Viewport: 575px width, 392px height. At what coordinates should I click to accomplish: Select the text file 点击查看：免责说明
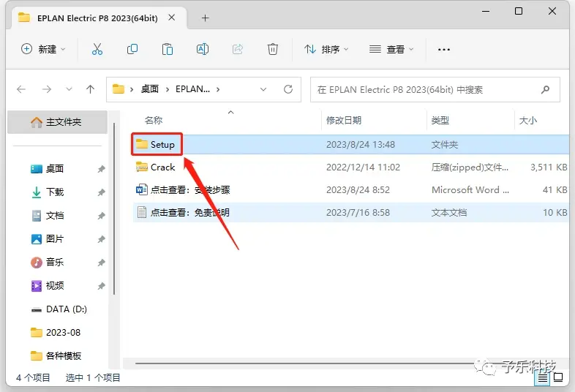click(183, 213)
